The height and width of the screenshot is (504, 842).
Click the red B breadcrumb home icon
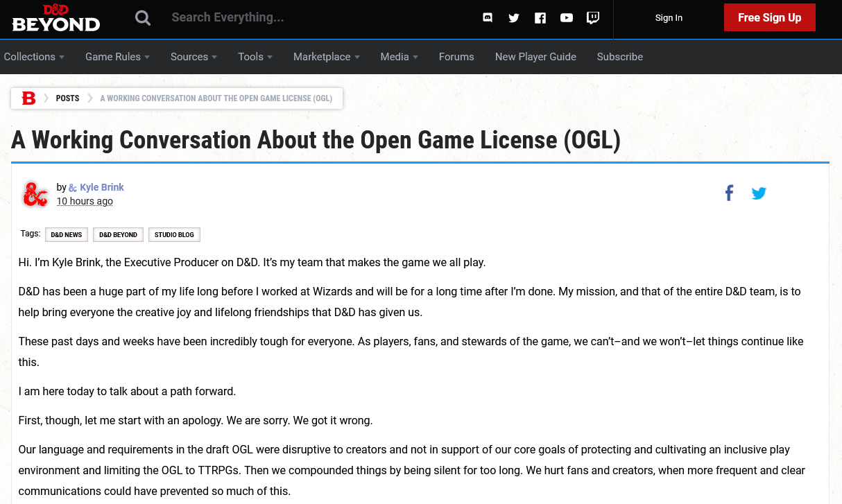28,98
